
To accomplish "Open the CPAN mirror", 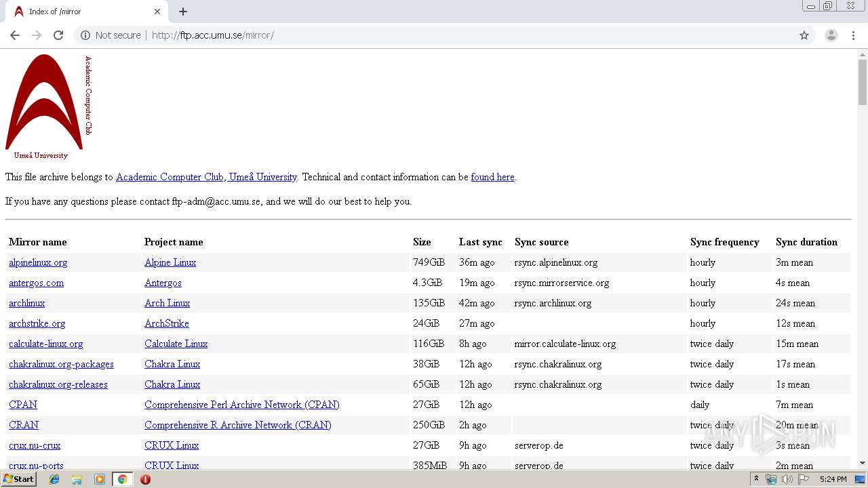I will pyautogui.click(x=23, y=405).
